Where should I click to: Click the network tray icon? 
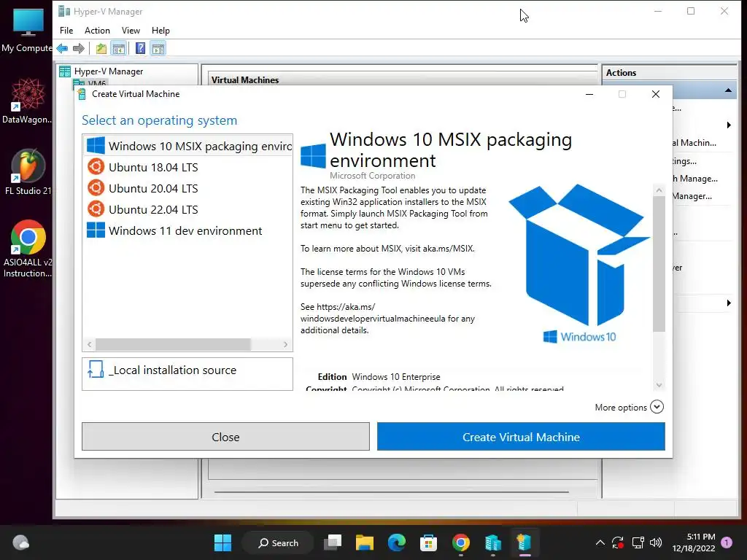638,542
